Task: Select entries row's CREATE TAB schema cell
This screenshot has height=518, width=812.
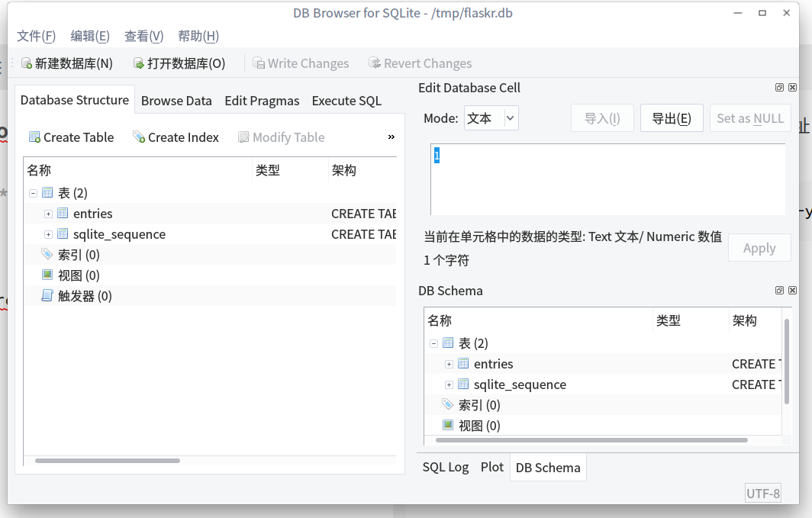Action: (363, 214)
